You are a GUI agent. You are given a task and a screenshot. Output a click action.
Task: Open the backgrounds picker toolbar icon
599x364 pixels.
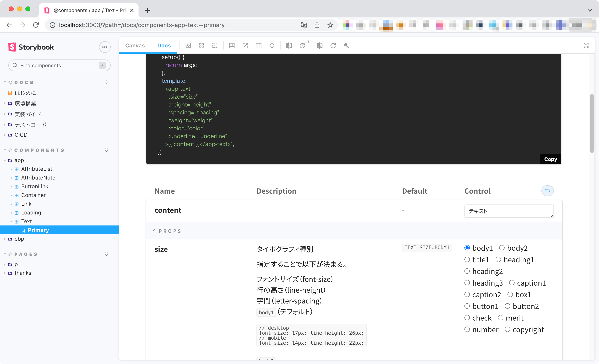pyautogui.click(x=188, y=46)
